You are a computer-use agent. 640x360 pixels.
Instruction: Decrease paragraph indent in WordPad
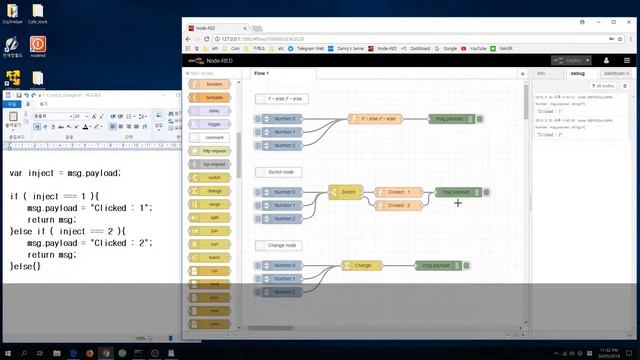(113, 117)
